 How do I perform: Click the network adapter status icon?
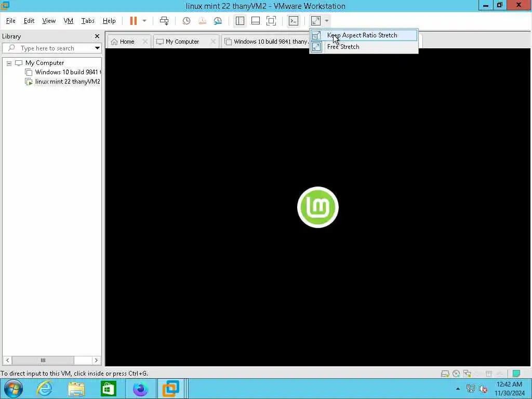pyautogui.click(x=467, y=374)
